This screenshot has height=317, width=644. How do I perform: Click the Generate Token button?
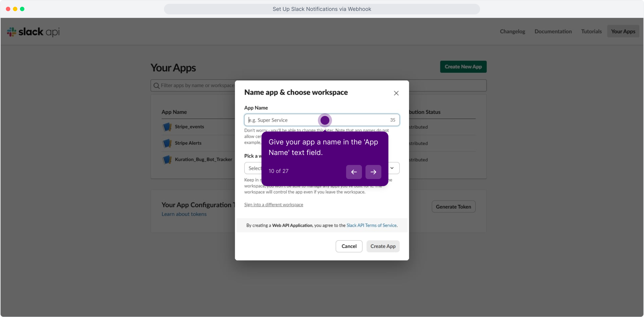coord(453,207)
